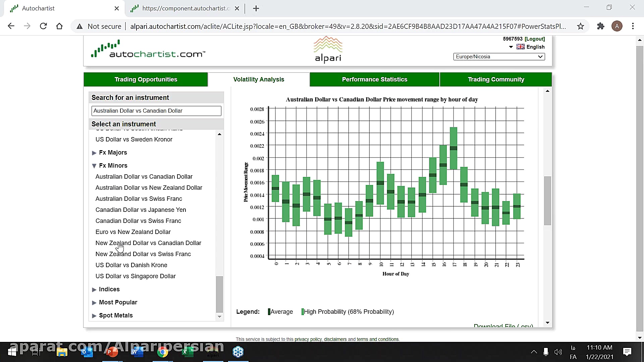Screen dimensions: 644x362
Task: Click the instrument search input field
Action: pos(156,111)
